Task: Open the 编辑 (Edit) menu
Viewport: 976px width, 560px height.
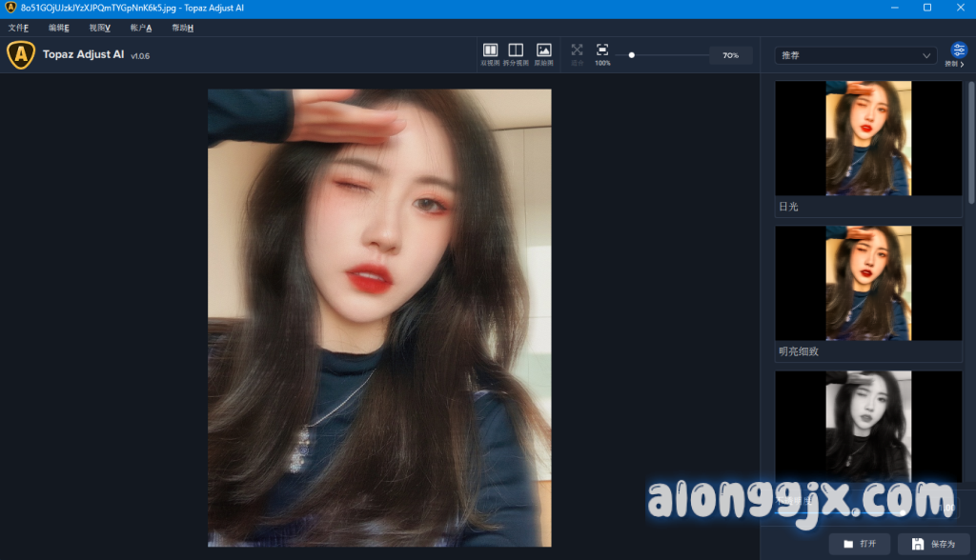Action: (58, 28)
